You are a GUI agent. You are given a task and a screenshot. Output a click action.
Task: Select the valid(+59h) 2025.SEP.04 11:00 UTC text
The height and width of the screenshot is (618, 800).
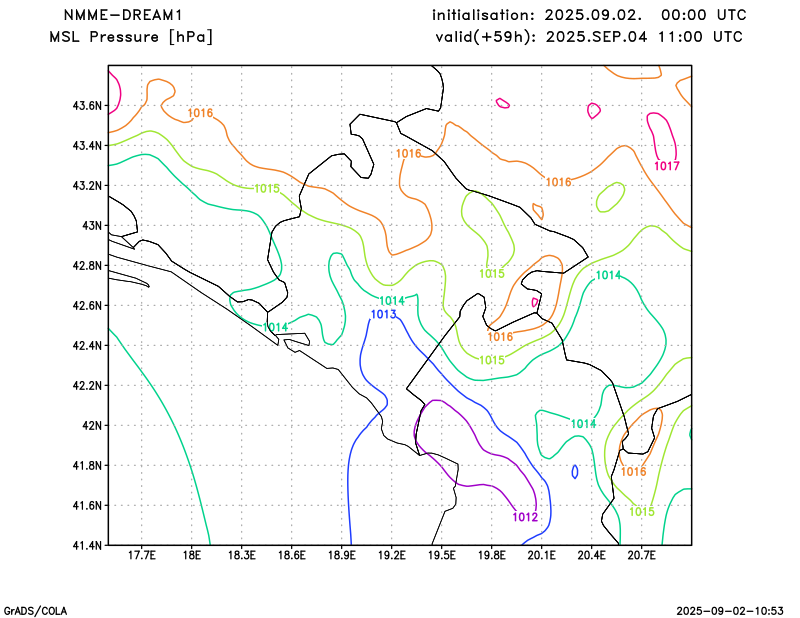[x=589, y=37]
